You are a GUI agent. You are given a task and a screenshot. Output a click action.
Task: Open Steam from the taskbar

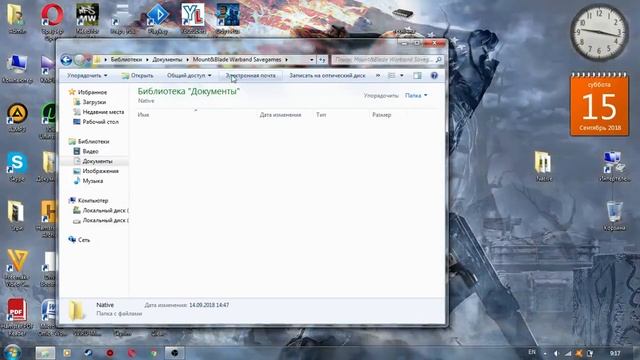88,353
